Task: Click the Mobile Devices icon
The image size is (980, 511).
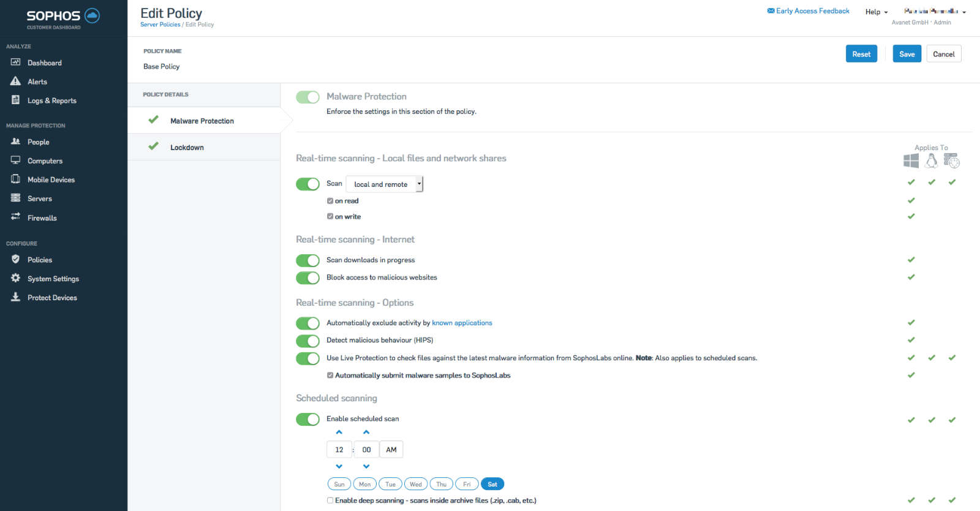Action: coord(16,180)
